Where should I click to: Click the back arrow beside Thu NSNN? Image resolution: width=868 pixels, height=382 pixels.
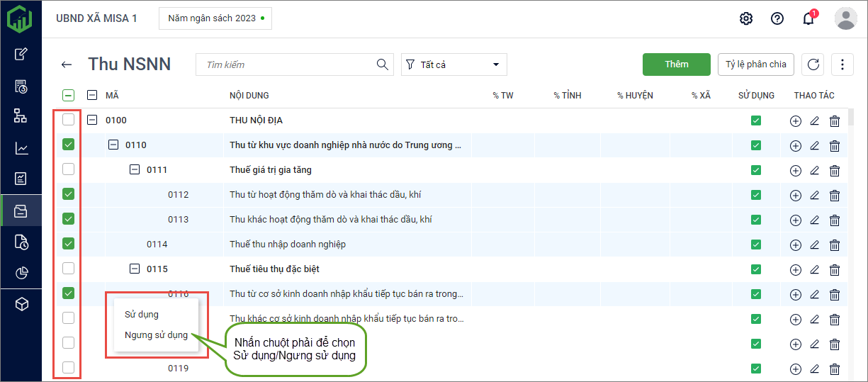(x=67, y=64)
